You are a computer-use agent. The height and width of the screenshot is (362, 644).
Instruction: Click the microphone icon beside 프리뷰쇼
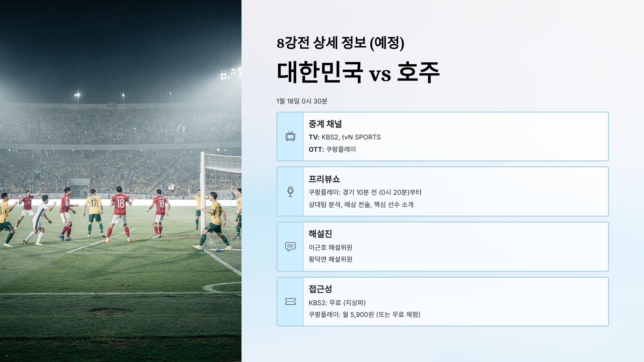[x=290, y=191]
